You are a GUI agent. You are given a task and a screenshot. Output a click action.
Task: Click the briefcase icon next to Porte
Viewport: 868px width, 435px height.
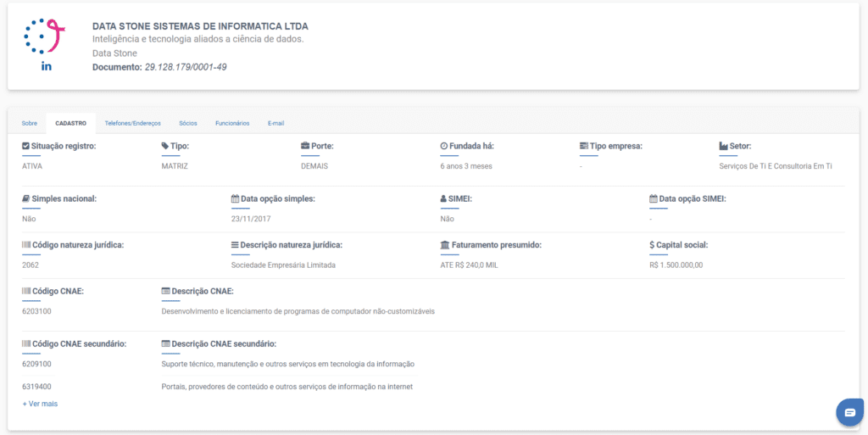[305, 146]
